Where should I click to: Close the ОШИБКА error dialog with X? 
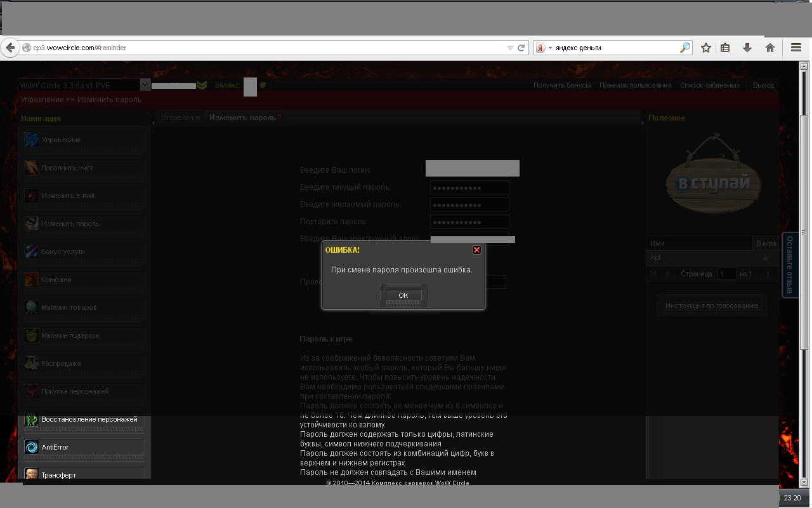click(476, 250)
